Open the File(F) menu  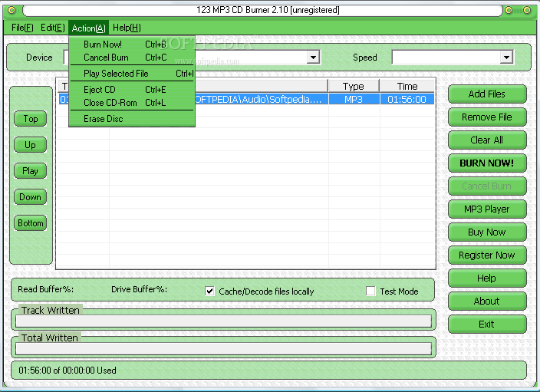22,28
